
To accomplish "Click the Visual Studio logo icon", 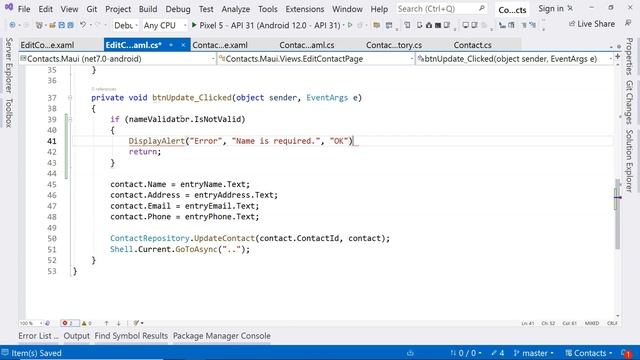I will [x=9, y=7].
